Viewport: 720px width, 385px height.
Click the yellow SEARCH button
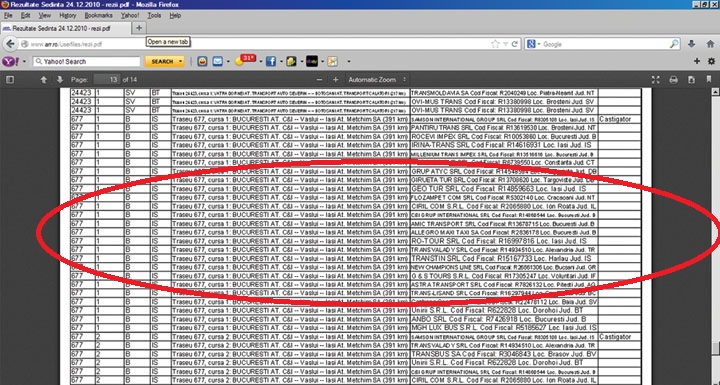click(x=162, y=62)
